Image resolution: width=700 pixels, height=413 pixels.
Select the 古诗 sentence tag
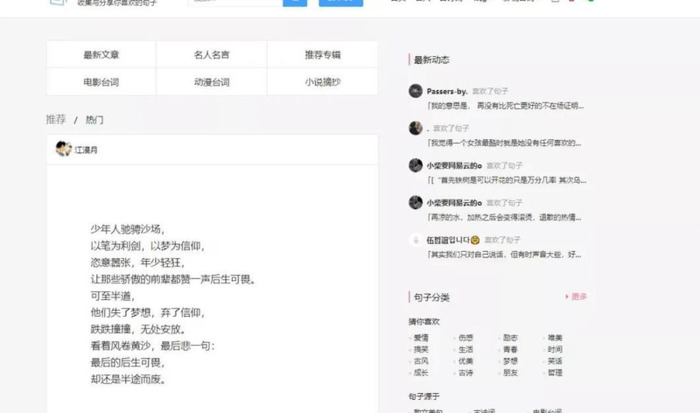[x=466, y=372]
